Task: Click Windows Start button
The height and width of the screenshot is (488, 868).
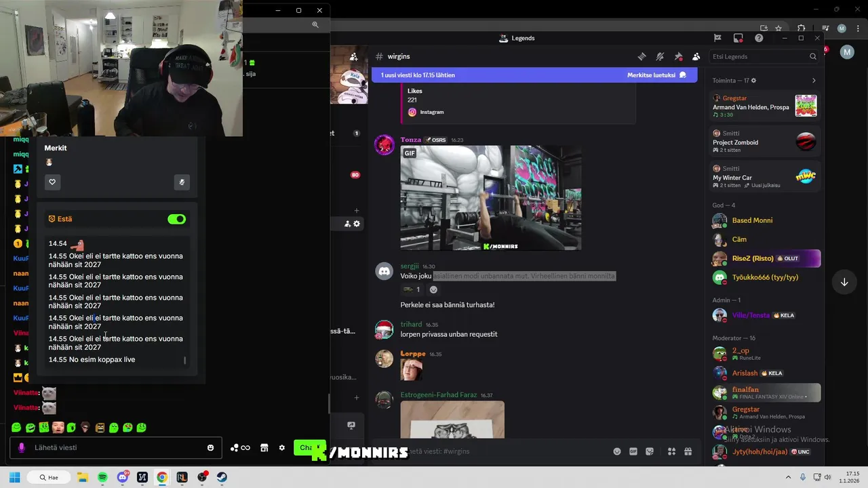Action: coord(14,477)
